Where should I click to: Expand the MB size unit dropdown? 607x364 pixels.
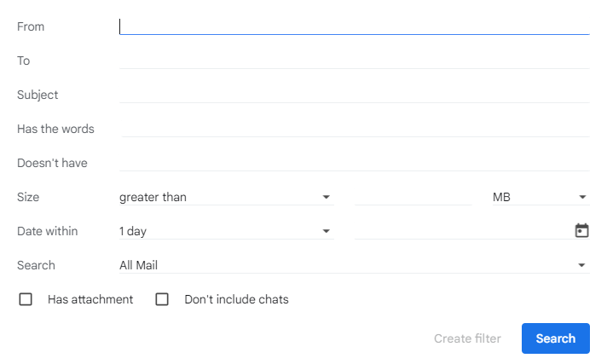point(541,197)
